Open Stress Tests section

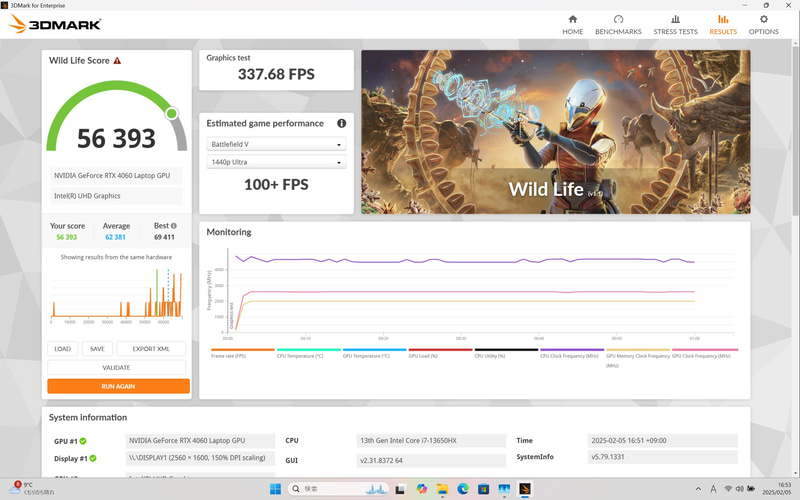675,24
